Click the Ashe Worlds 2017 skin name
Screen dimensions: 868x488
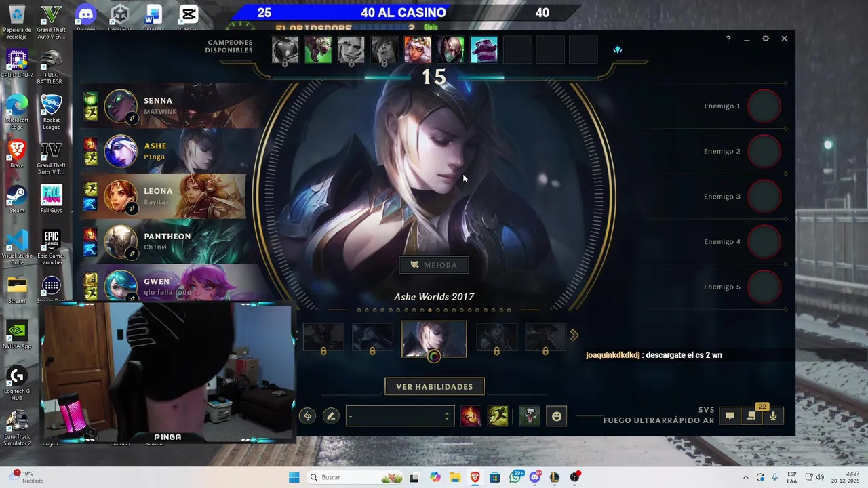pyautogui.click(x=434, y=297)
